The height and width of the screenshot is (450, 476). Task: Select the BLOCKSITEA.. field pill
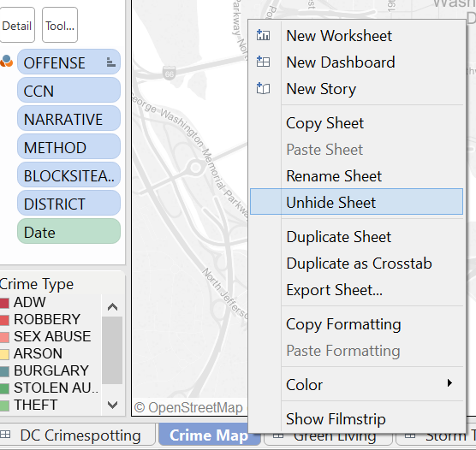pyautogui.click(x=68, y=175)
